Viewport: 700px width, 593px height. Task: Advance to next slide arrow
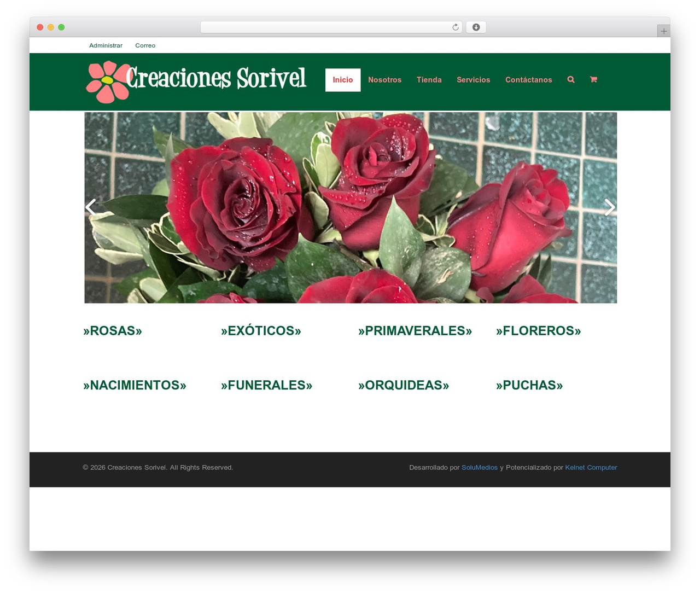610,207
